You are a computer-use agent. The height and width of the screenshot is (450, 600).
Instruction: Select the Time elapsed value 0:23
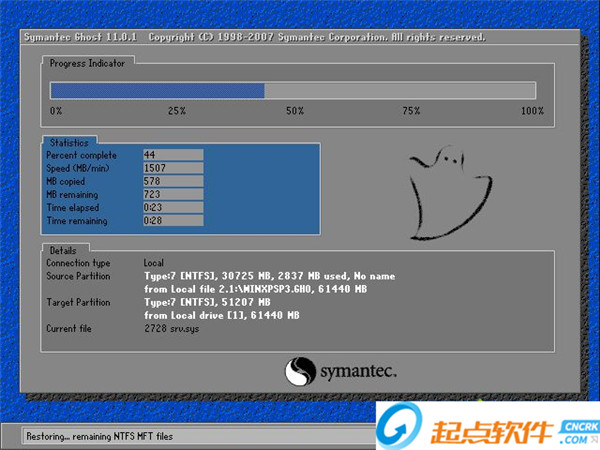(173, 207)
